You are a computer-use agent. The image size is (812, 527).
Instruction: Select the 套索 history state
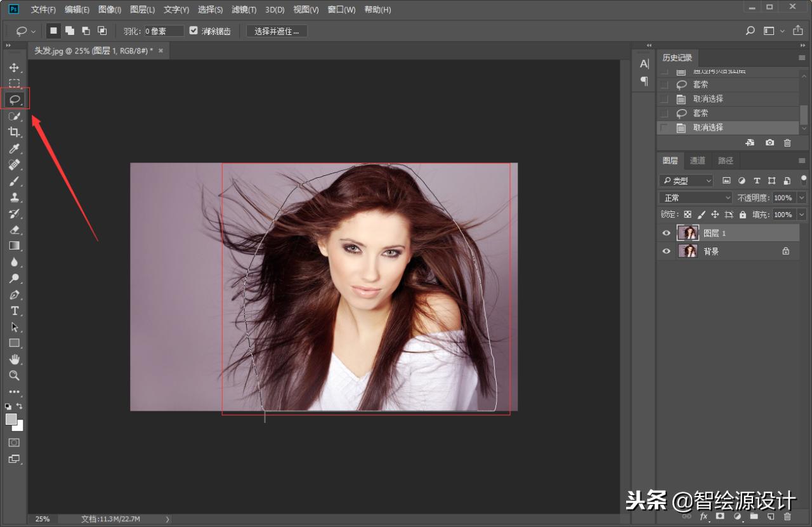700,113
